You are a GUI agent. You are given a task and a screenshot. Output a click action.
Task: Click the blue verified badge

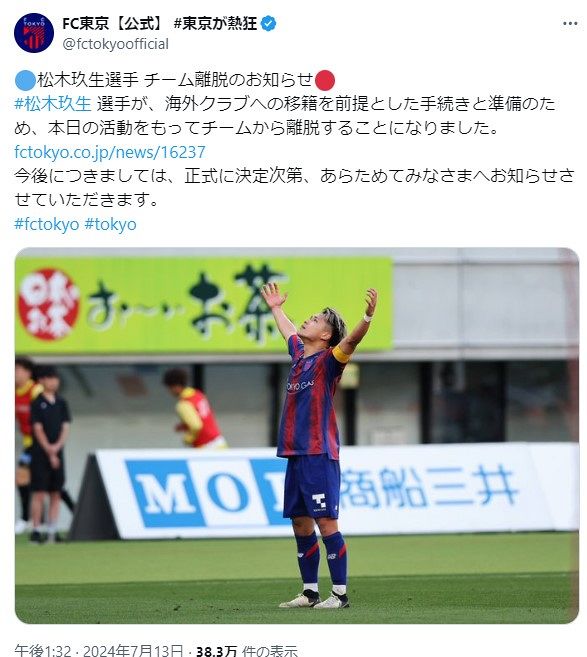tap(268, 23)
